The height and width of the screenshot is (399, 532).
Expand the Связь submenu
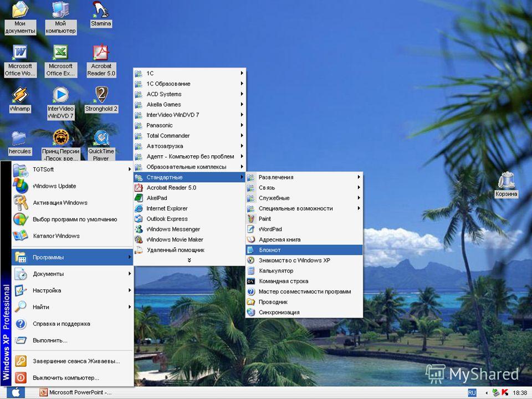(x=304, y=188)
